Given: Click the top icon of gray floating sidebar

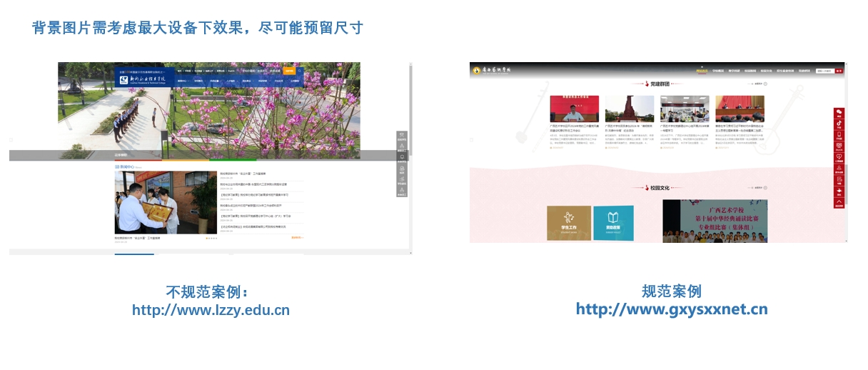Looking at the screenshot, I should click(x=402, y=136).
